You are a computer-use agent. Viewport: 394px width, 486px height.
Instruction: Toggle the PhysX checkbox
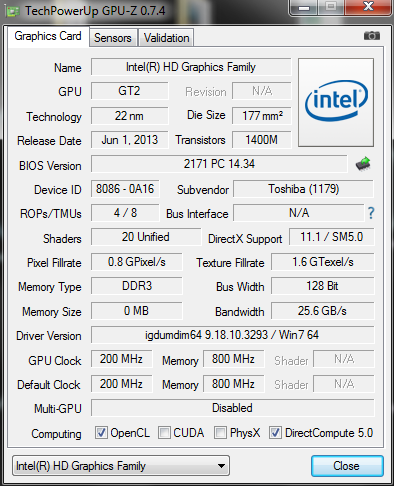click(x=220, y=433)
